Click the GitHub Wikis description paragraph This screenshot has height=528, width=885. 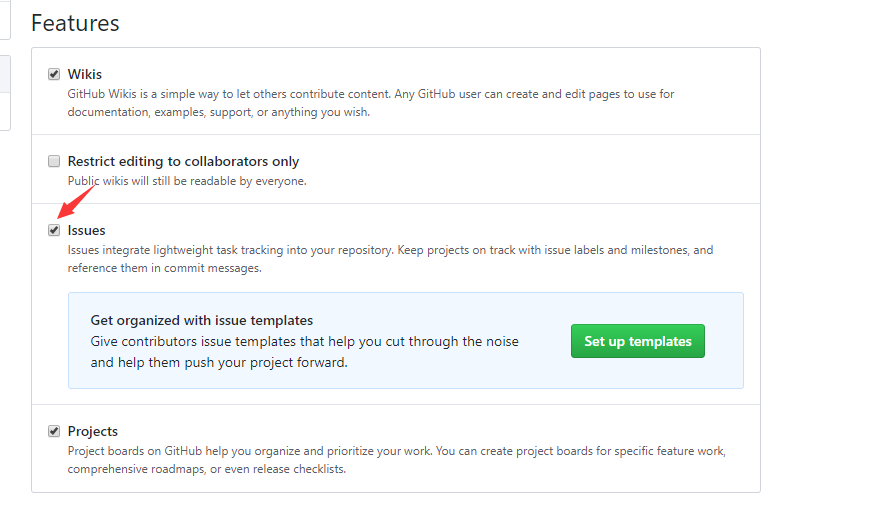tap(370, 103)
